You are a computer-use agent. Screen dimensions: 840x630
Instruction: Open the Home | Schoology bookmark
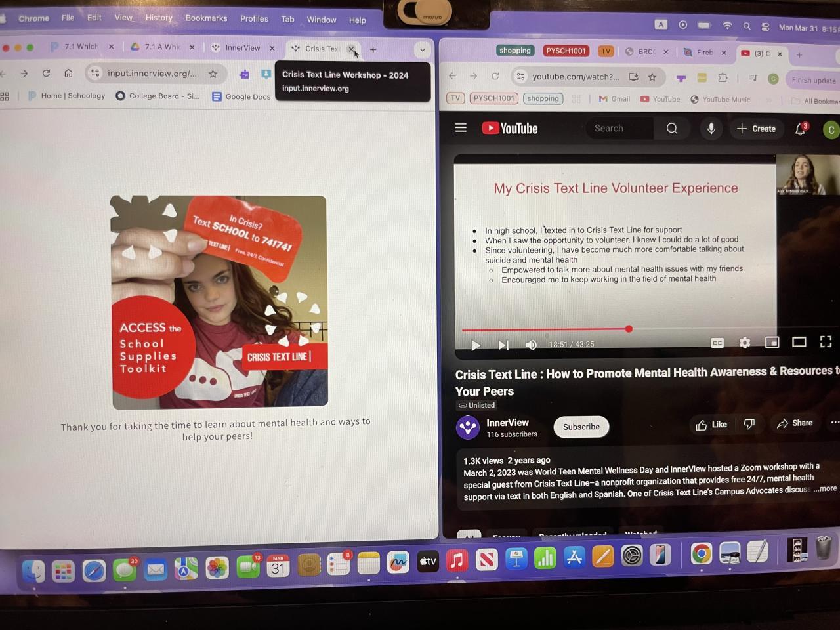[66, 96]
